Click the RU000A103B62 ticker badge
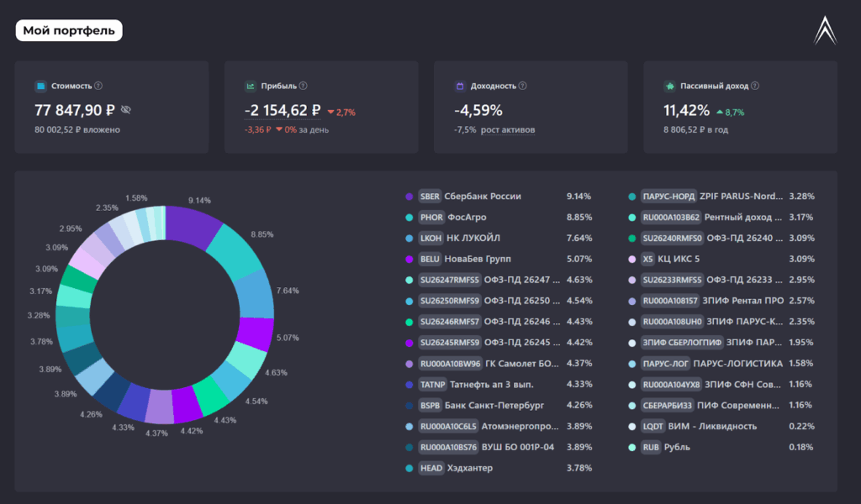The width and height of the screenshot is (861, 504). coord(671,218)
